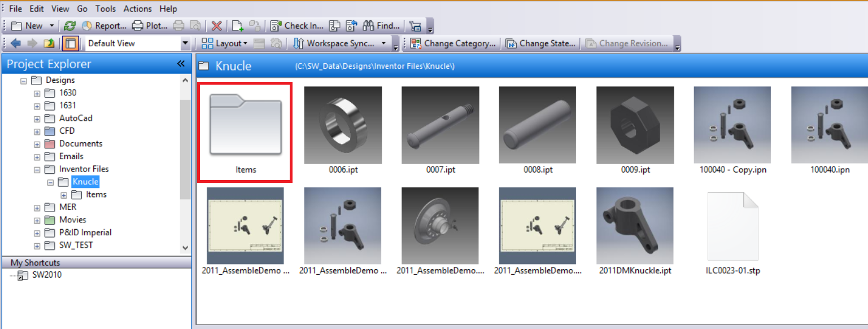Viewport: 868px width, 329px height.
Task: Select the 0006.ipt ring thumbnail
Action: [x=343, y=125]
